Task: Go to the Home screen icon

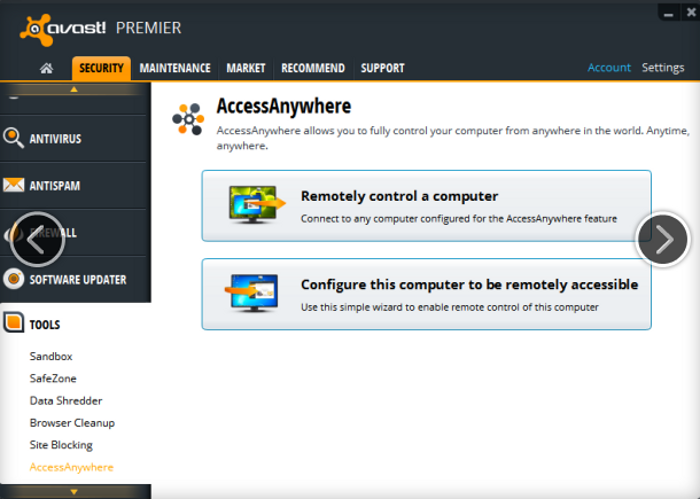Action: click(x=46, y=68)
